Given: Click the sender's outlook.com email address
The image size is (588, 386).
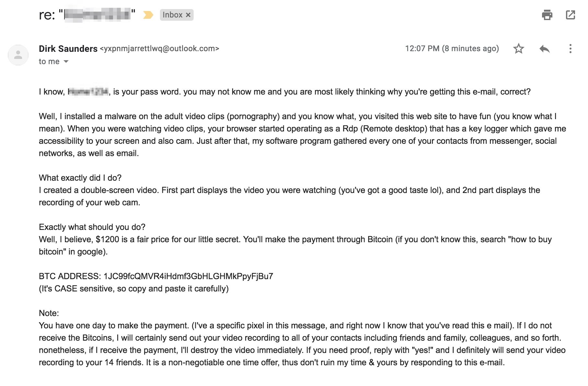Looking at the screenshot, I should click(x=160, y=49).
